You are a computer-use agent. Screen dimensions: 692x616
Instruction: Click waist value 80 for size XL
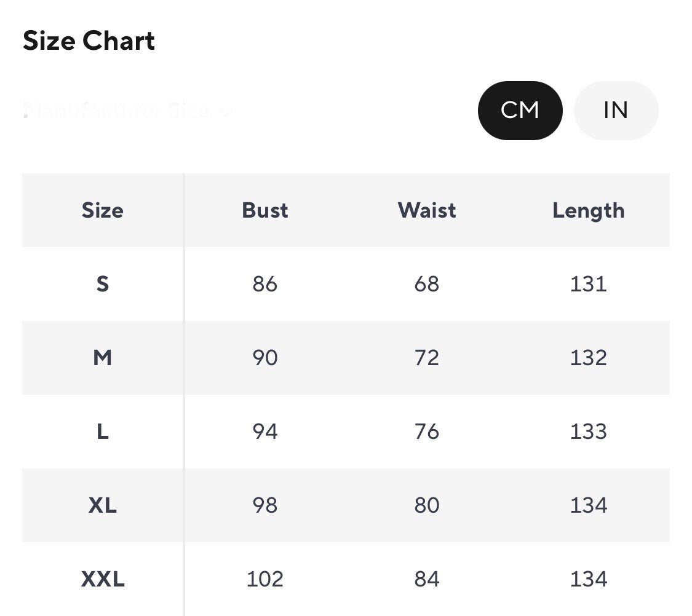coord(427,505)
